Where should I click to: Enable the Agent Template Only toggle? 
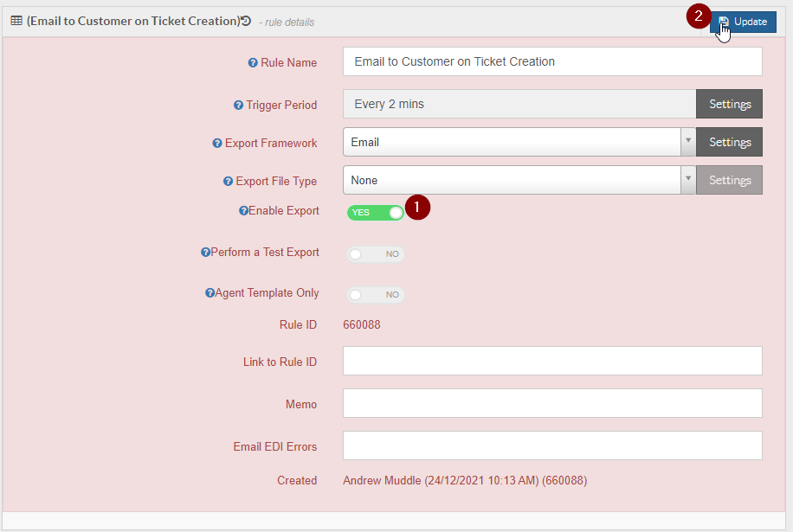(375, 294)
